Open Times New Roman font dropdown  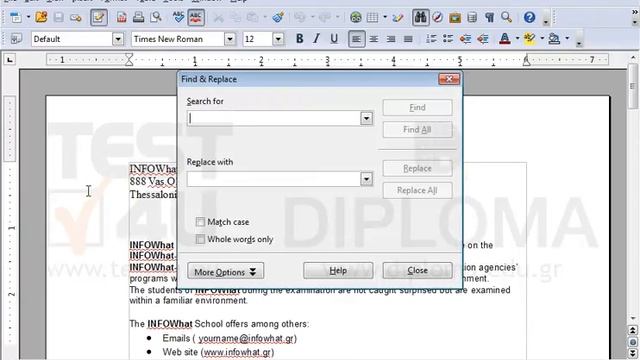point(230,39)
